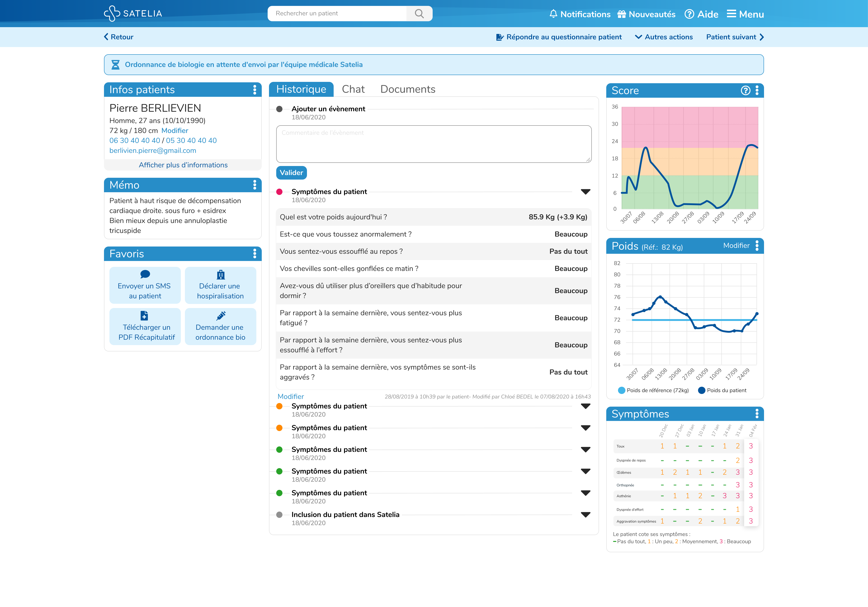Click the Retour back chevron
This screenshot has width=868, height=607.
pos(106,37)
